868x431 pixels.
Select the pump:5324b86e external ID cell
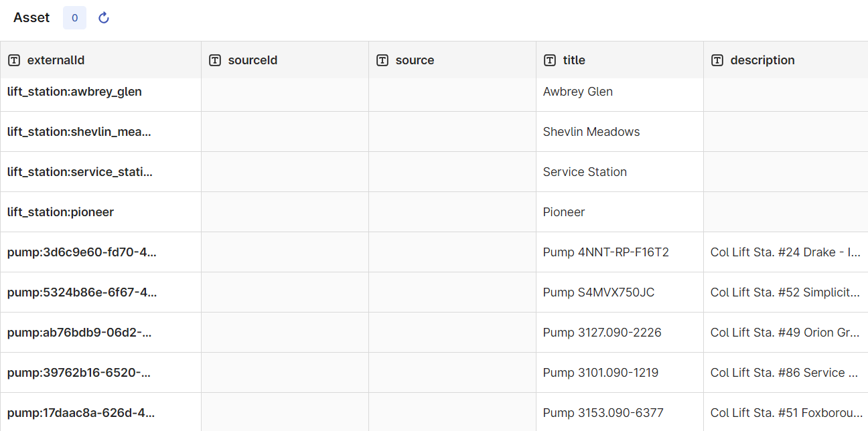tap(100, 292)
